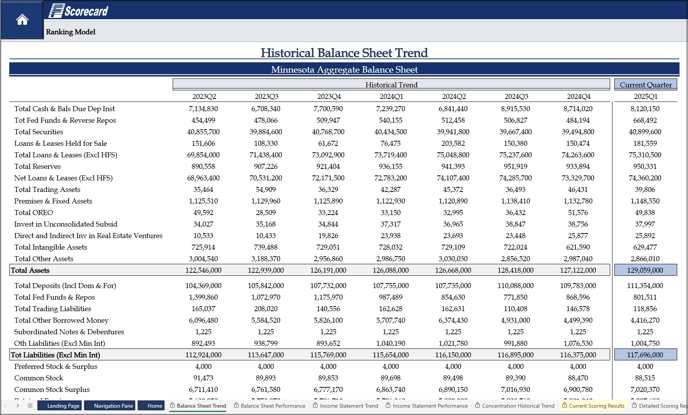Select the Ranking Model label

point(71,32)
